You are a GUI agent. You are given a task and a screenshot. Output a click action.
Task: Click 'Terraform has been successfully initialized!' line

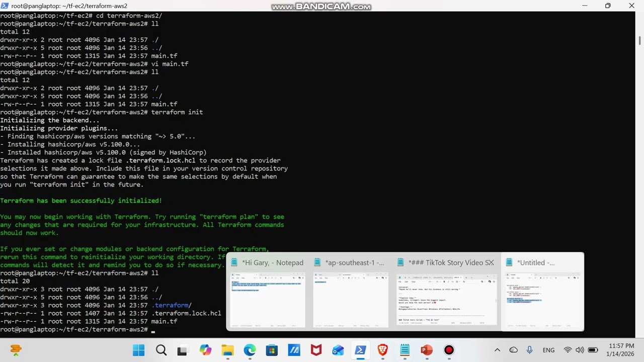point(81,201)
